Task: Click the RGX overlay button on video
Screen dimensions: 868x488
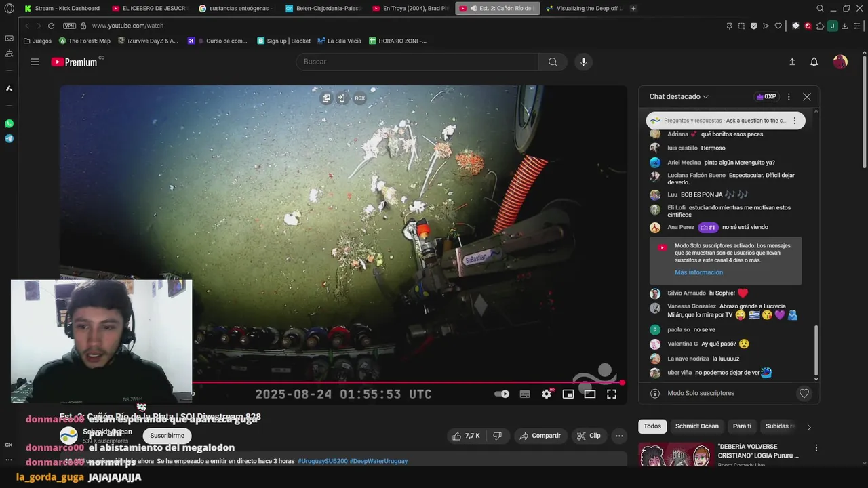Action: pos(359,98)
